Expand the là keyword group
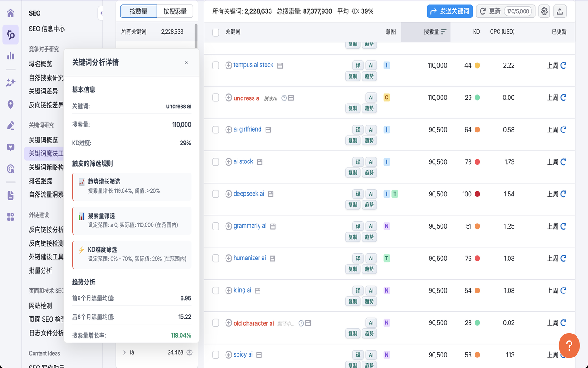 124,352
